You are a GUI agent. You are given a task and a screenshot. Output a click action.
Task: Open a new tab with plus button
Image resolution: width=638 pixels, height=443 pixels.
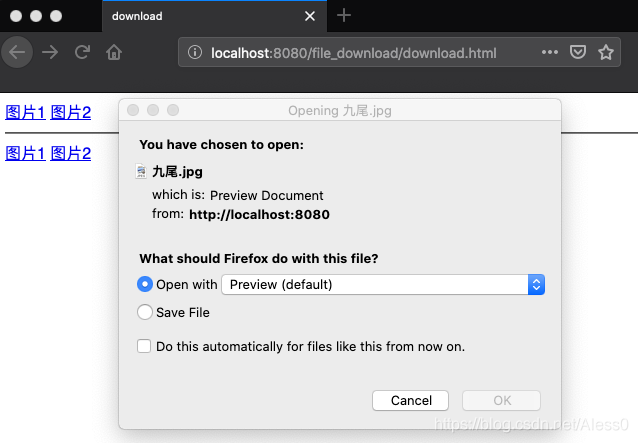pos(344,15)
